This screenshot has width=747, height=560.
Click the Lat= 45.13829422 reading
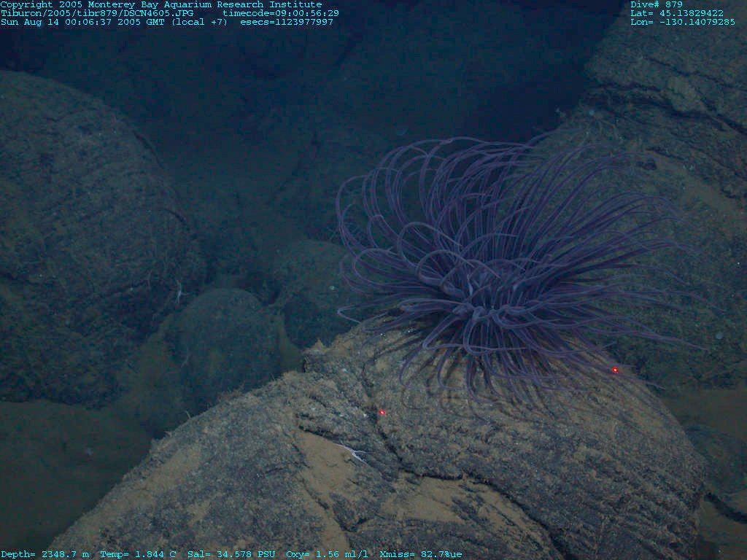coord(677,13)
